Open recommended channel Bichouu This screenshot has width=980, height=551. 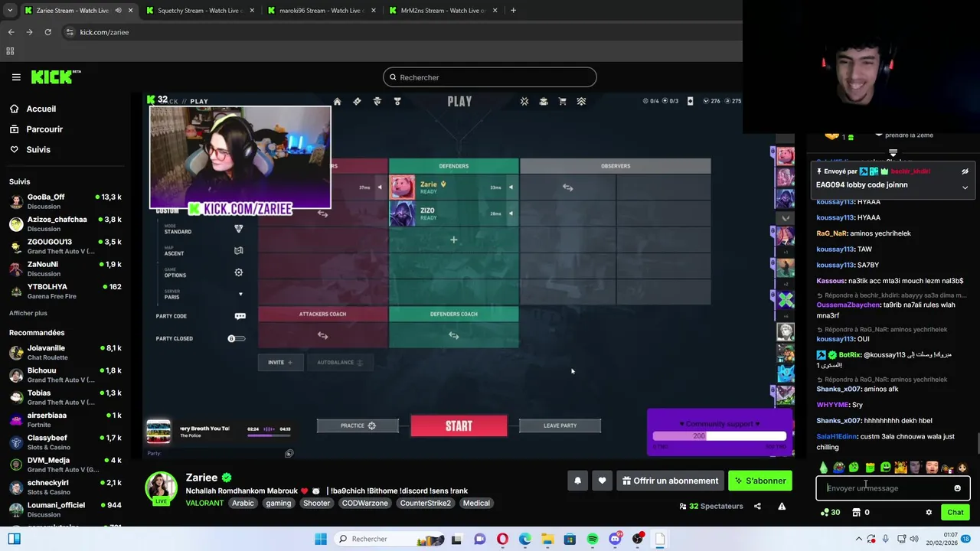point(66,375)
